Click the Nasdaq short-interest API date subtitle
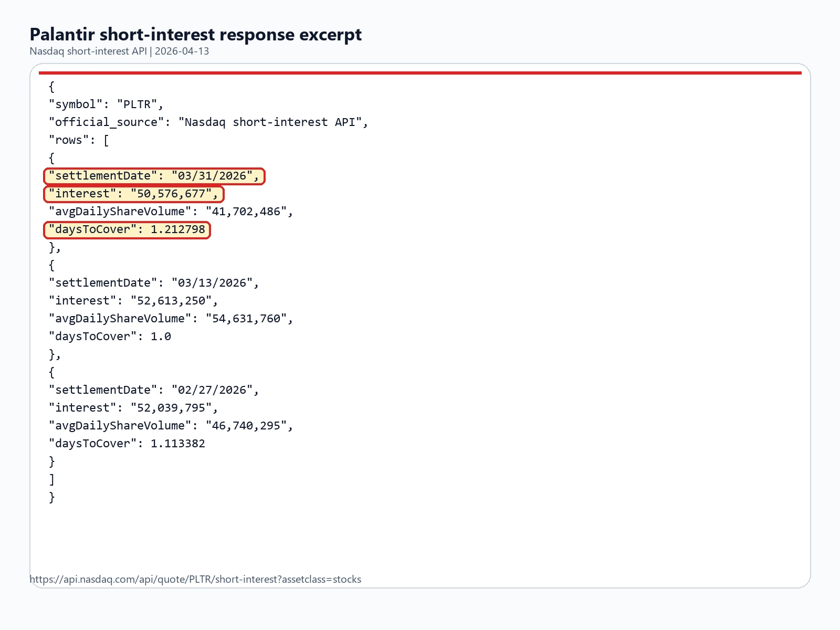Screen dimensions: 840x630 (x=119, y=51)
